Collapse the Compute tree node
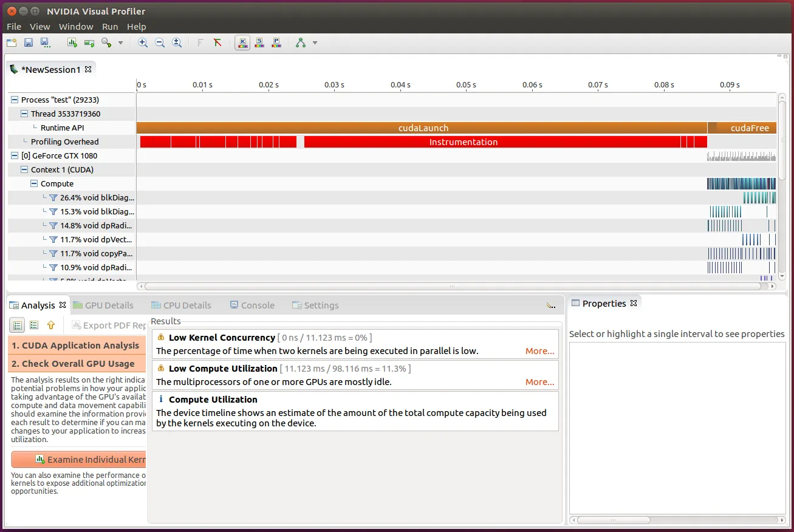The width and height of the screenshot is (794, 532). coord(34,183)
